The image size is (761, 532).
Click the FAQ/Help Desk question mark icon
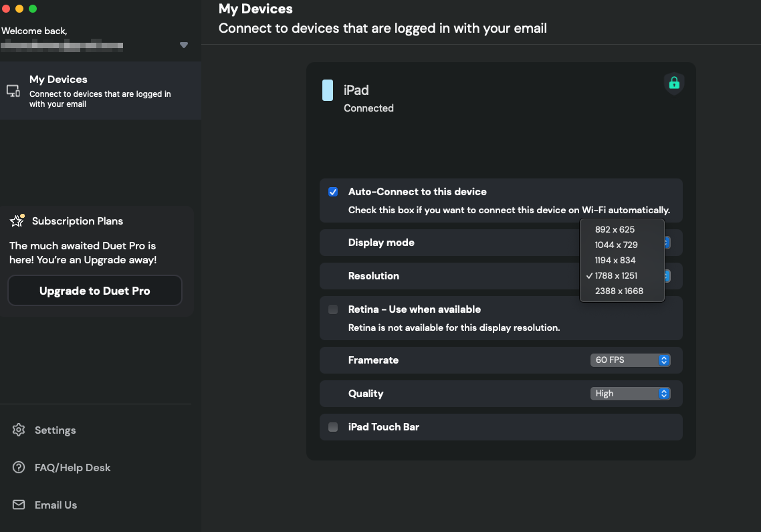pos(19,467)
